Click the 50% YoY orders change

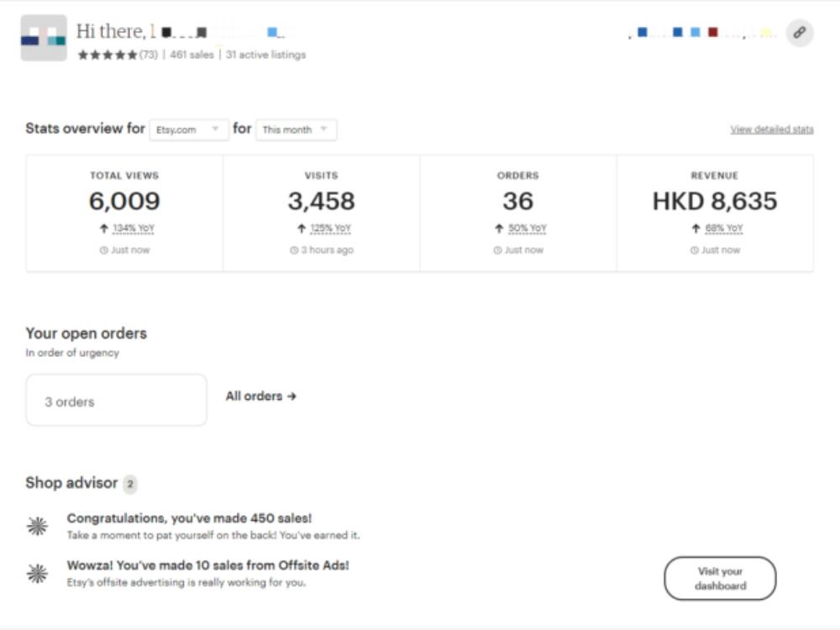click(528, 228)
